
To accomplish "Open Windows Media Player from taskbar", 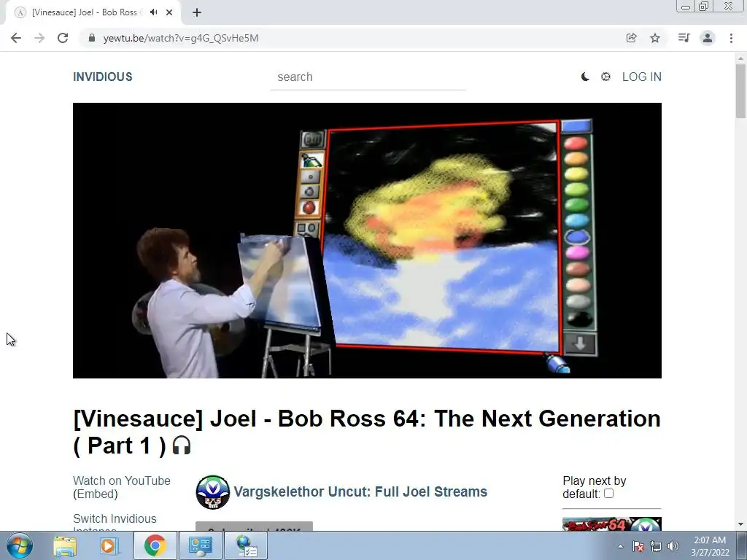I will [x=108, y=545].
